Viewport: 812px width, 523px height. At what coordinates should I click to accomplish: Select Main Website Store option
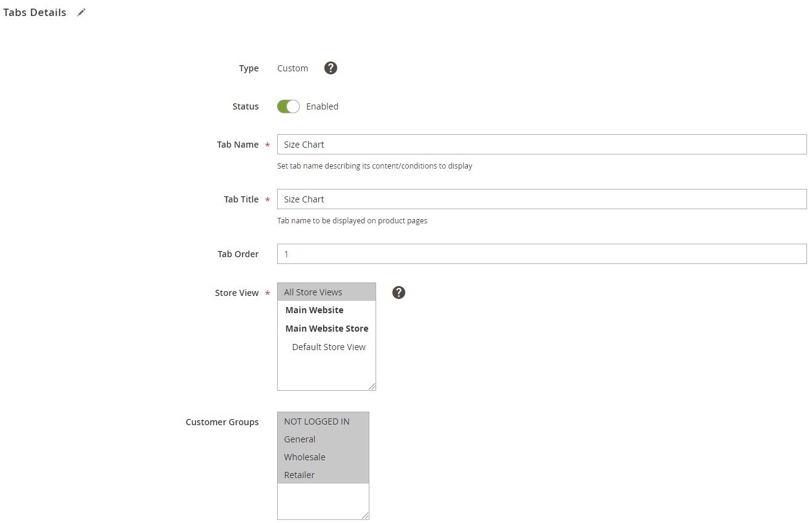pos(326,329)
